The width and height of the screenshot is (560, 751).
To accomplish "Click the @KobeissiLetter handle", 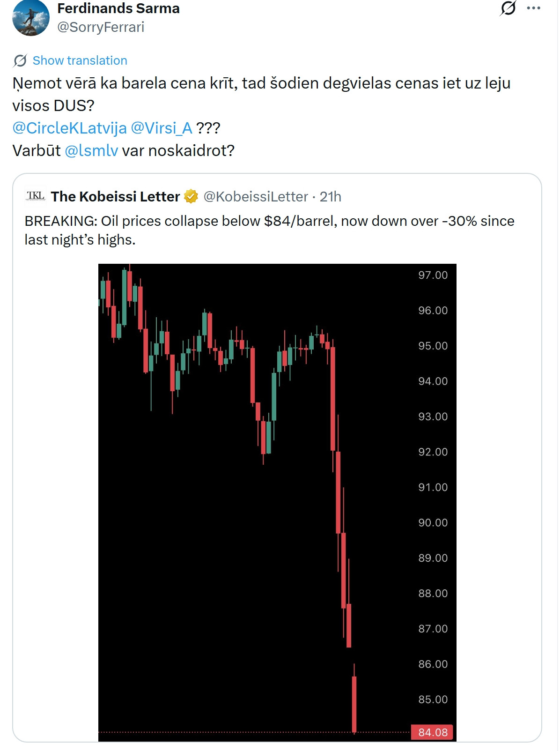I will coord(256,196).
